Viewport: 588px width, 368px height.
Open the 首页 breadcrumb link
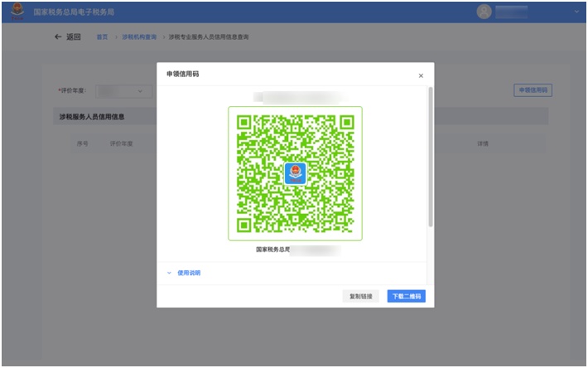click(102, 36)
